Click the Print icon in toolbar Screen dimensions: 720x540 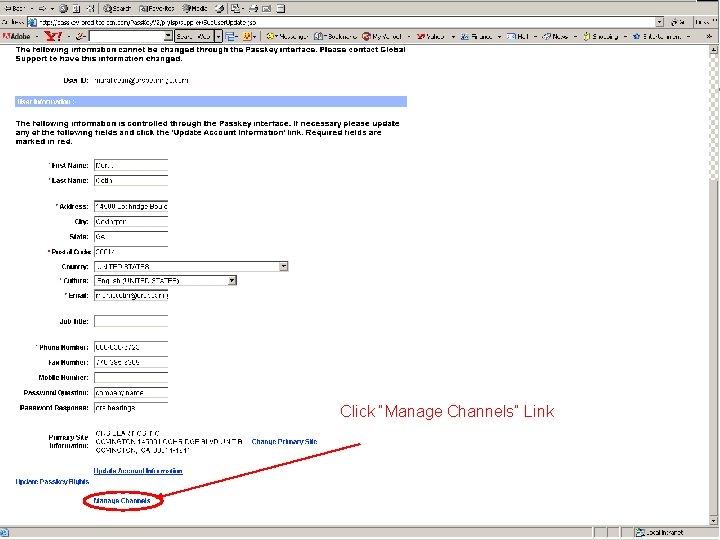(253, 9)
